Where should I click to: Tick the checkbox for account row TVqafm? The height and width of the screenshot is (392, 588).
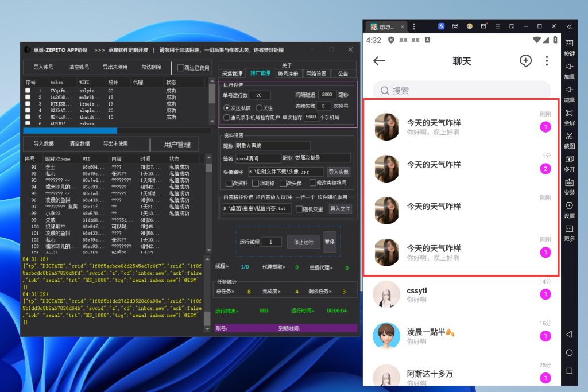tap(28, 91)
